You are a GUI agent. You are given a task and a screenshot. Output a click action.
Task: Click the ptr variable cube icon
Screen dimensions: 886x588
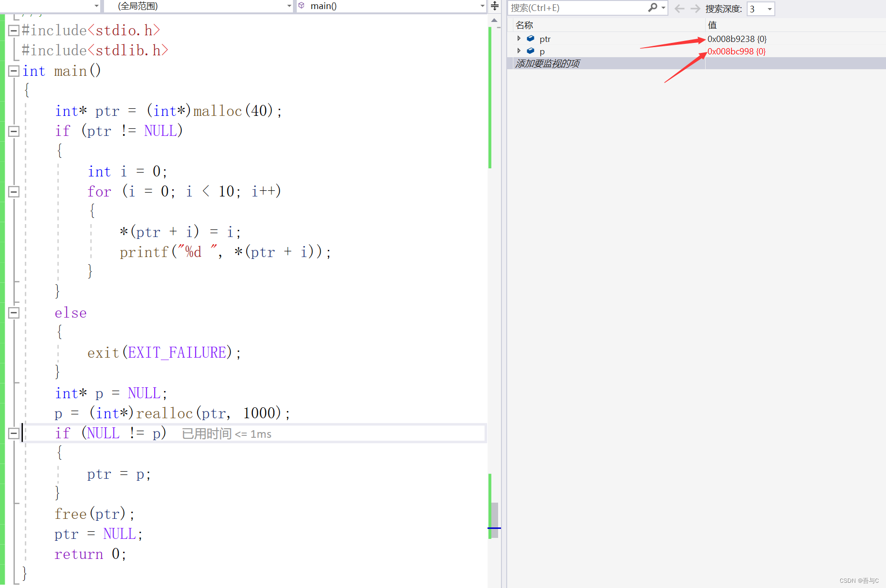pyautogui.click(x=531, y=39)
